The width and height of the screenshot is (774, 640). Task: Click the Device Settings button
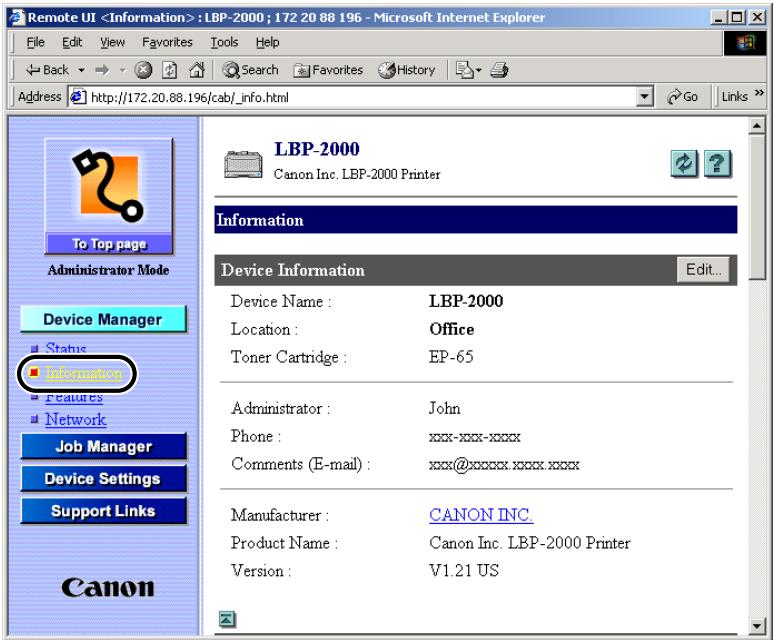click(104, 479)
